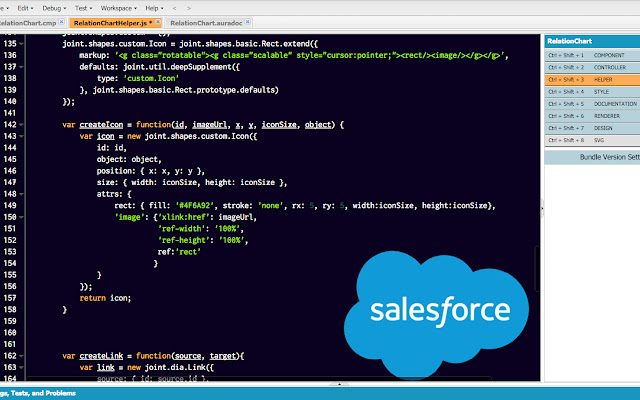Open the DESIGN bundle file
The height and width of the screenshot is (400, 640).
[x=592, y=128]
